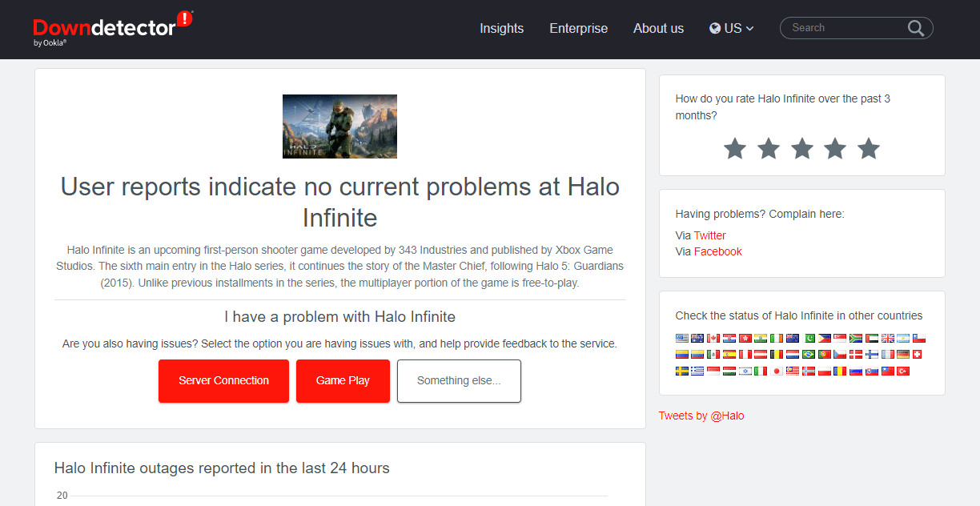Image resolution: width=980 pixels, height=506 pixels.
Task: Click the Downdetector logo
Action: (x=112, y=26)
